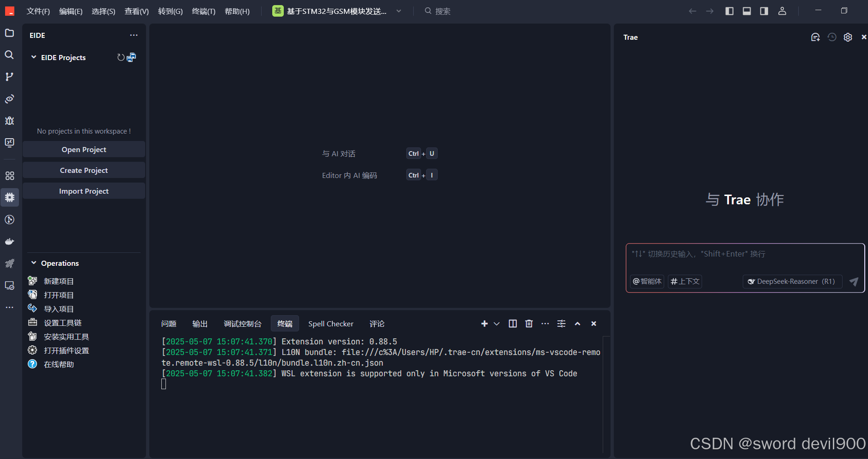This screenshot has height=459, width=868.
Task: Open the launch profile dropdown beside plus
Action: point(497,324)
